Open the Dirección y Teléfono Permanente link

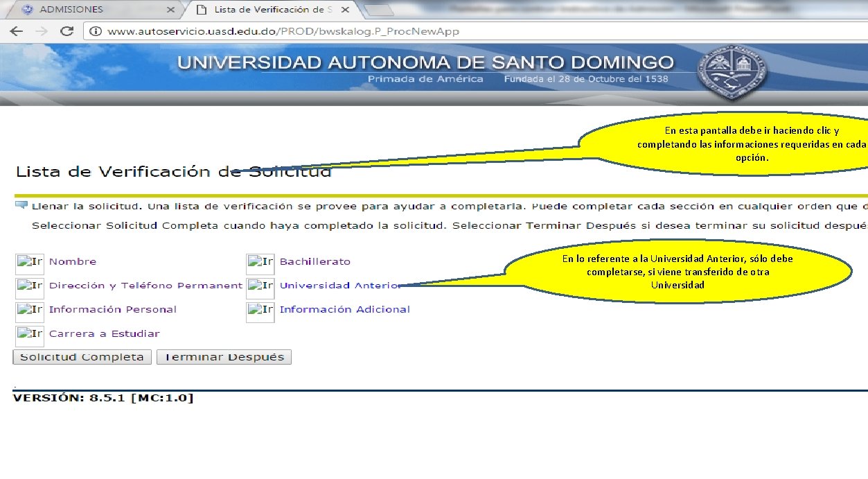coord(145,286)
